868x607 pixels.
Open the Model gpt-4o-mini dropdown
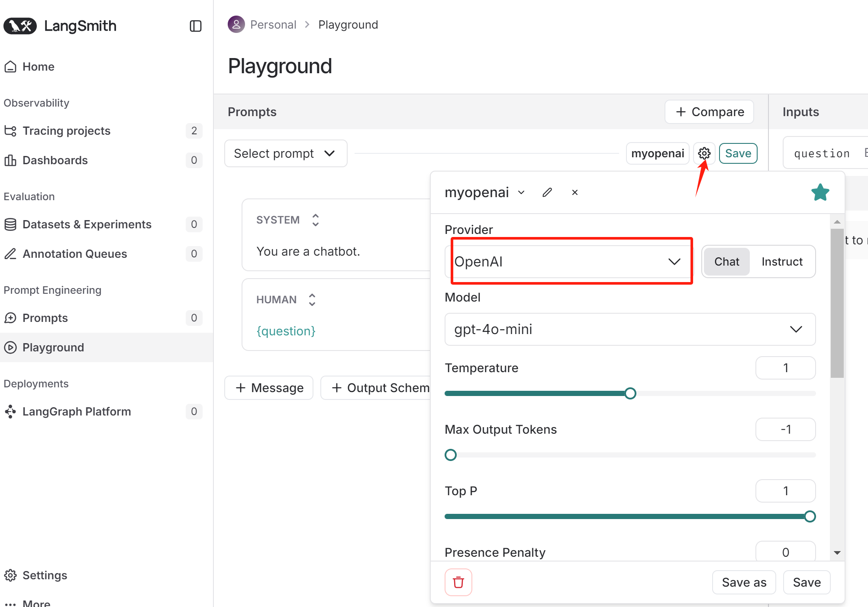click(x=630, y=329)
